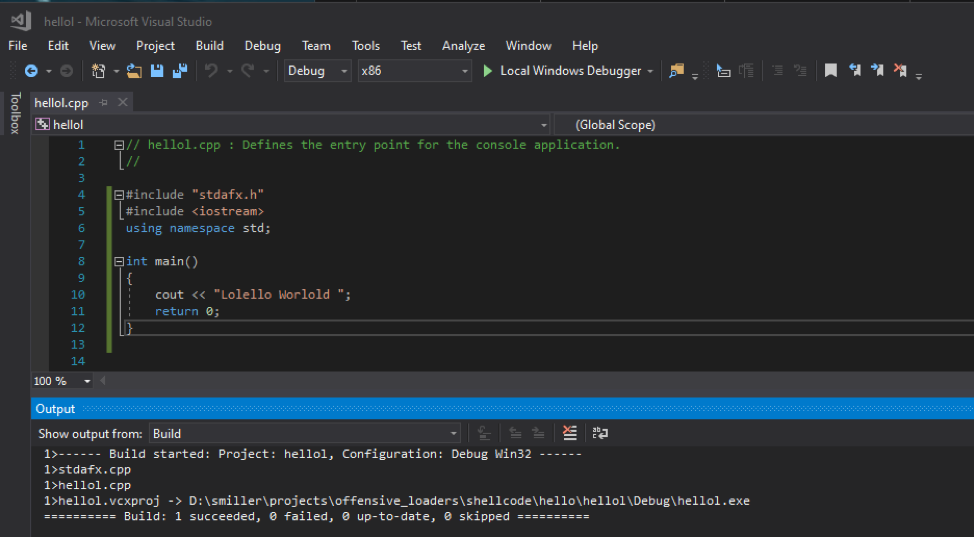Viewport: 974px width, 537px height.
Task: Open the Help menu
Action: pyautogui.click(x=585, y=46)
